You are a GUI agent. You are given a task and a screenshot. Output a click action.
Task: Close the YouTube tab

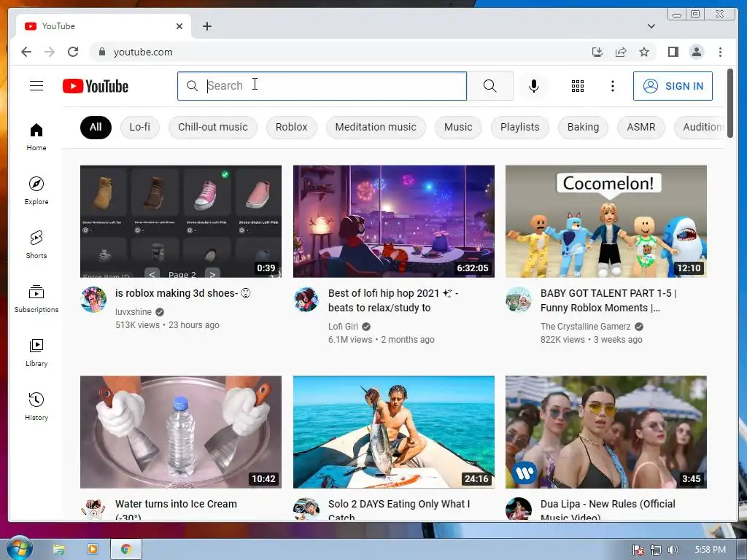(179, 26)
